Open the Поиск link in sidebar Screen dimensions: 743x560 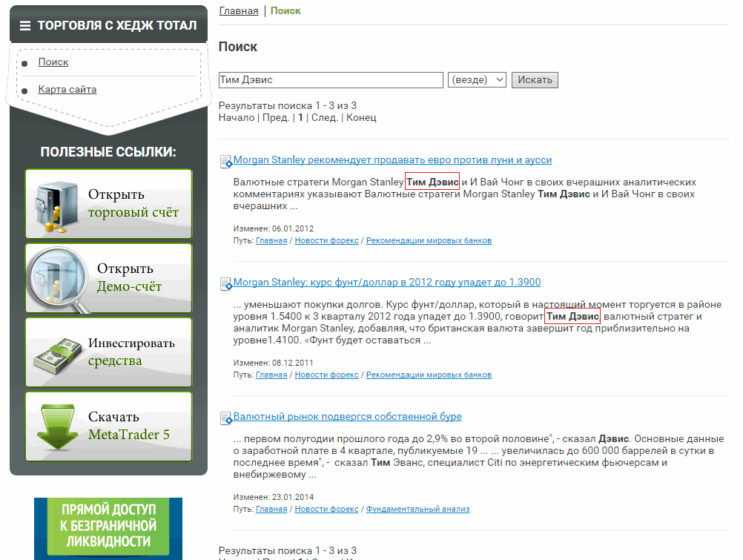click(53, 62)
